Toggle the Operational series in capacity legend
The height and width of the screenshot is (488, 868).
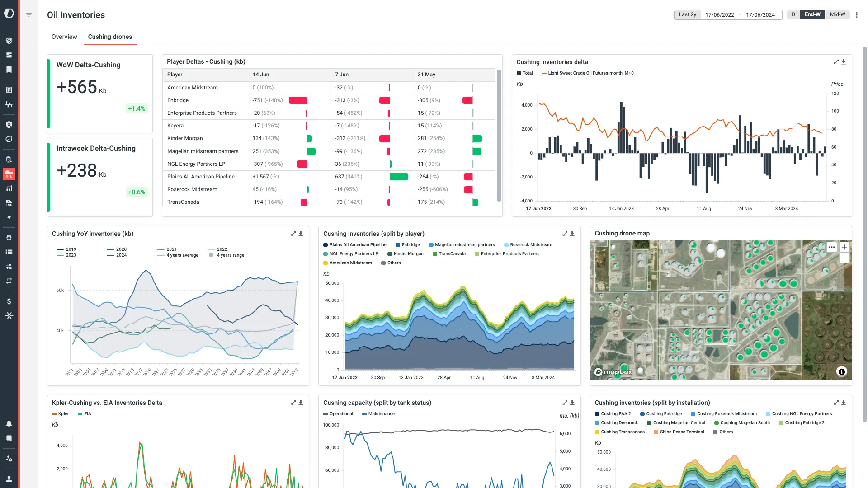pyautogui.click(x=338, y=414)
